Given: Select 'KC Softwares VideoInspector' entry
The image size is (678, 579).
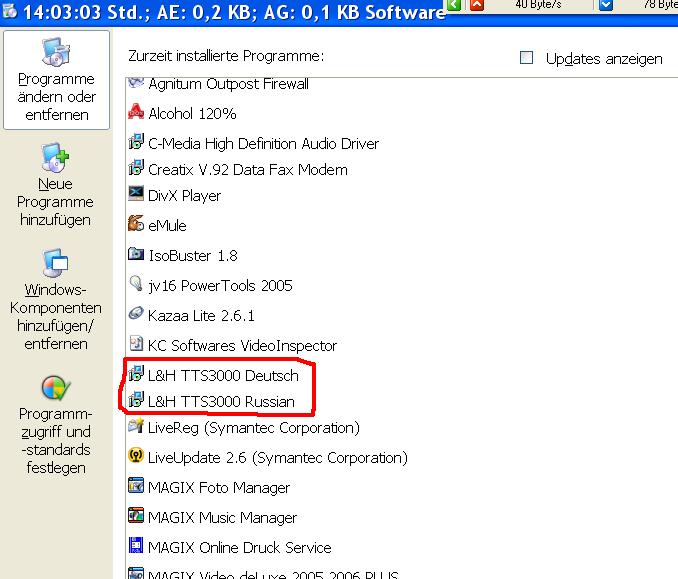Looking at the screenshot, I should click(x=242, y=345).
